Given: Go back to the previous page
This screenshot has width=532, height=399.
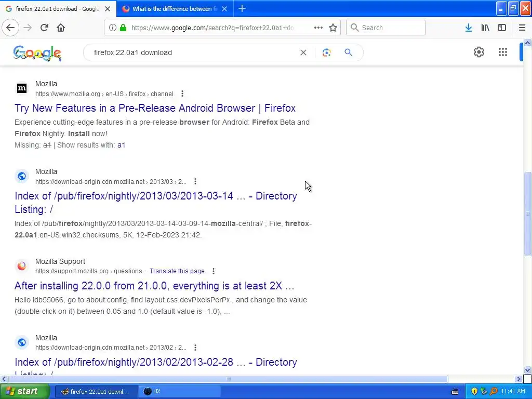Looking at the screenshot, I should coord(10,28).
